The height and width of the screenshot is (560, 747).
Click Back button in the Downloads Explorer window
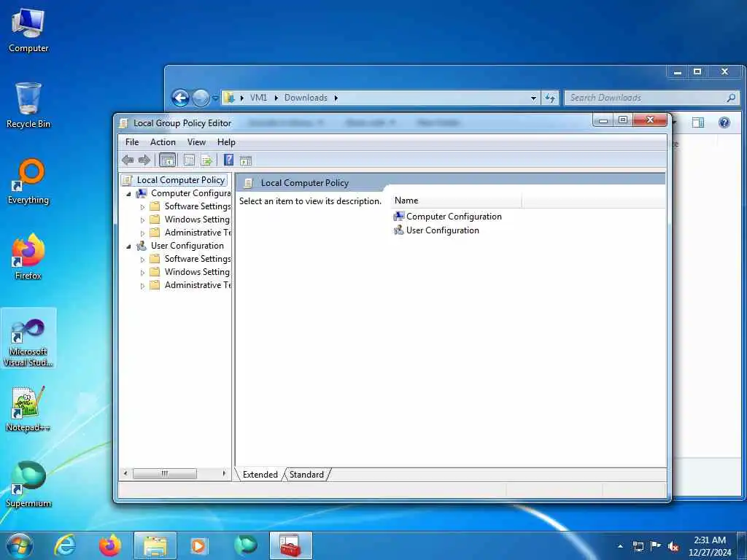(x=181, y=98)
